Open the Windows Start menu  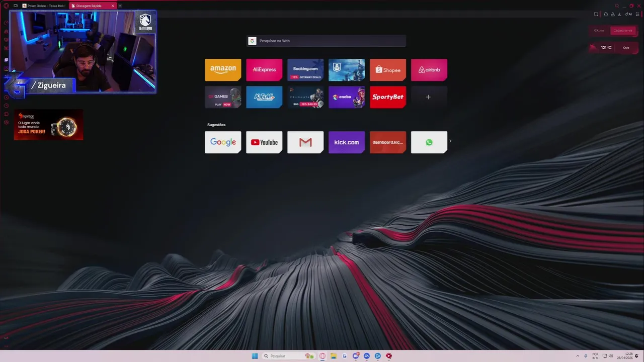click(x=255, y=356)
